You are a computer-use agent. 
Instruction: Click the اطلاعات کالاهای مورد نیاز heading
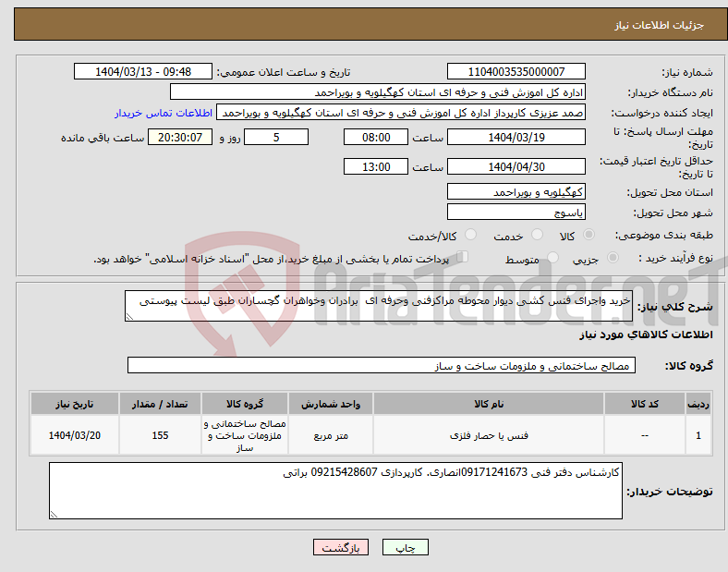point(647,335)
